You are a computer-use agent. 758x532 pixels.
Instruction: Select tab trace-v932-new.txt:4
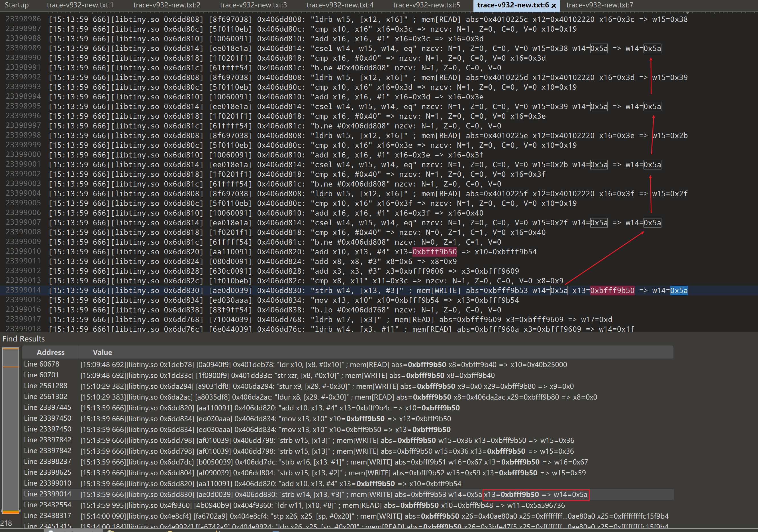(340, 5)
